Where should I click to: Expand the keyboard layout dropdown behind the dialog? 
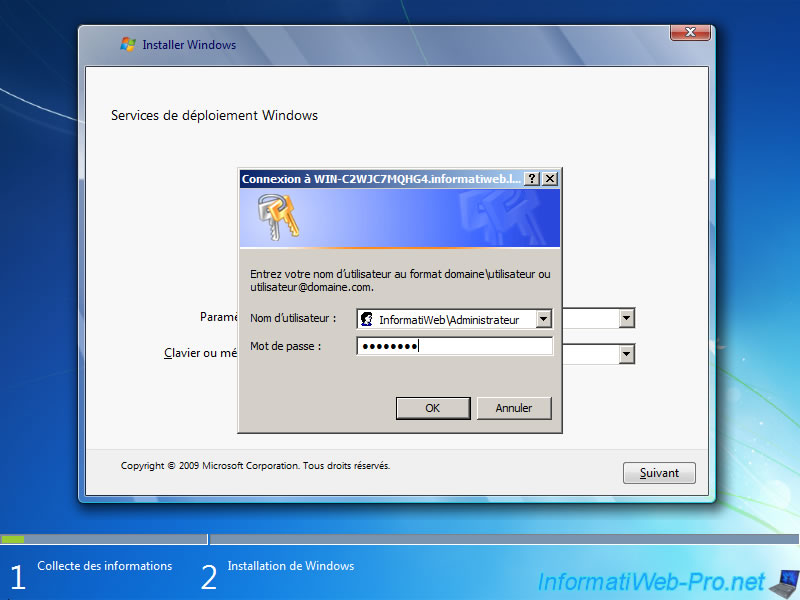click(x=627, y=353)
